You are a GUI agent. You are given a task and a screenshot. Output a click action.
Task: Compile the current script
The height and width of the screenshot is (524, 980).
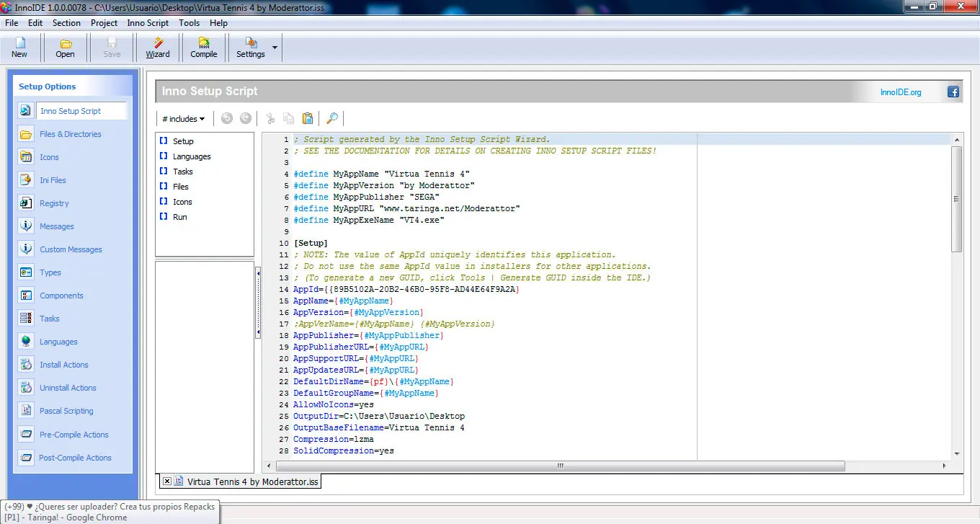pos(204,48)
